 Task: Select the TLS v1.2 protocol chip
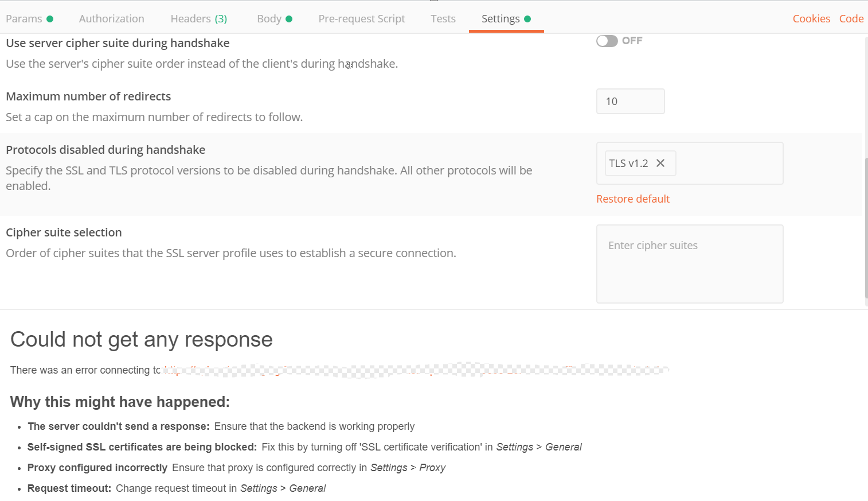[628, 164]
